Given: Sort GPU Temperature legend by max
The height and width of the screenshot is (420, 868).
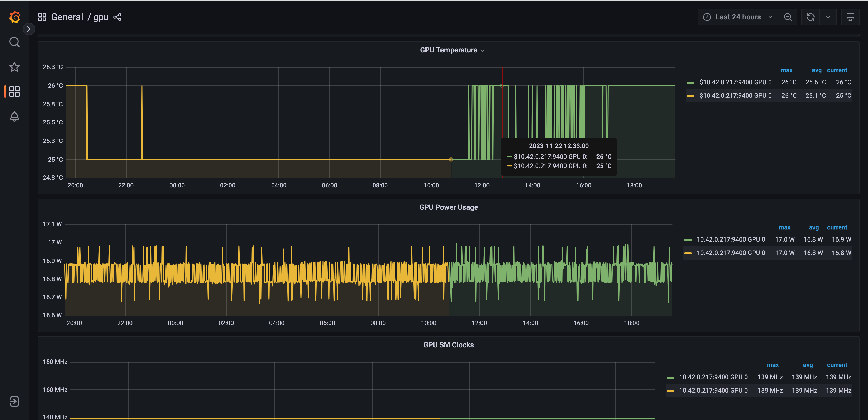Looking at the screenshot, I should point(786,70).
